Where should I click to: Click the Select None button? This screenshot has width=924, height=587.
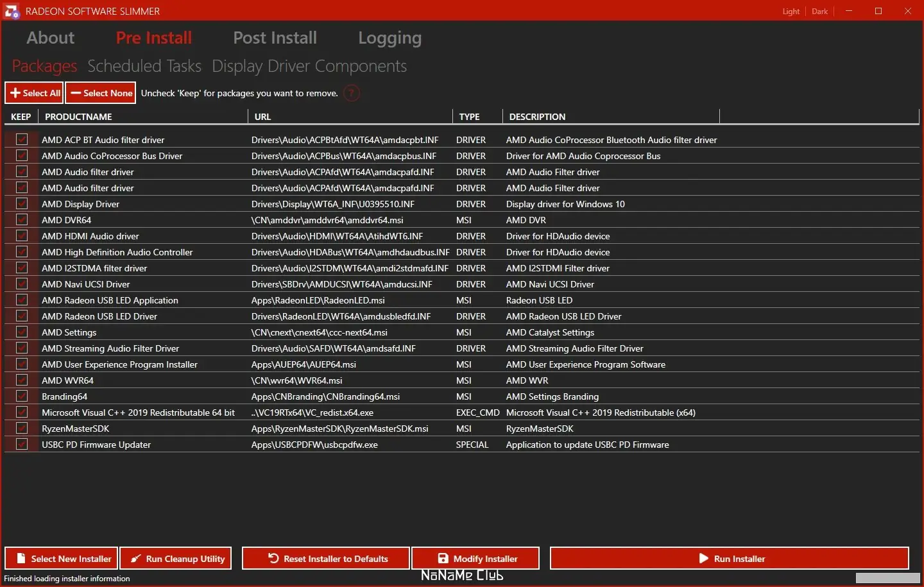(101, 93)
